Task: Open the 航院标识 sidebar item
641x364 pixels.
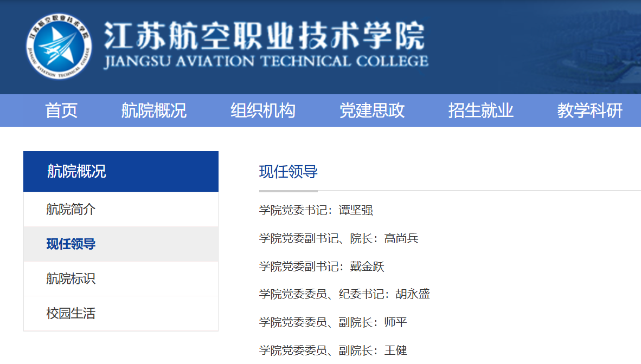Action: pos(71,278)
